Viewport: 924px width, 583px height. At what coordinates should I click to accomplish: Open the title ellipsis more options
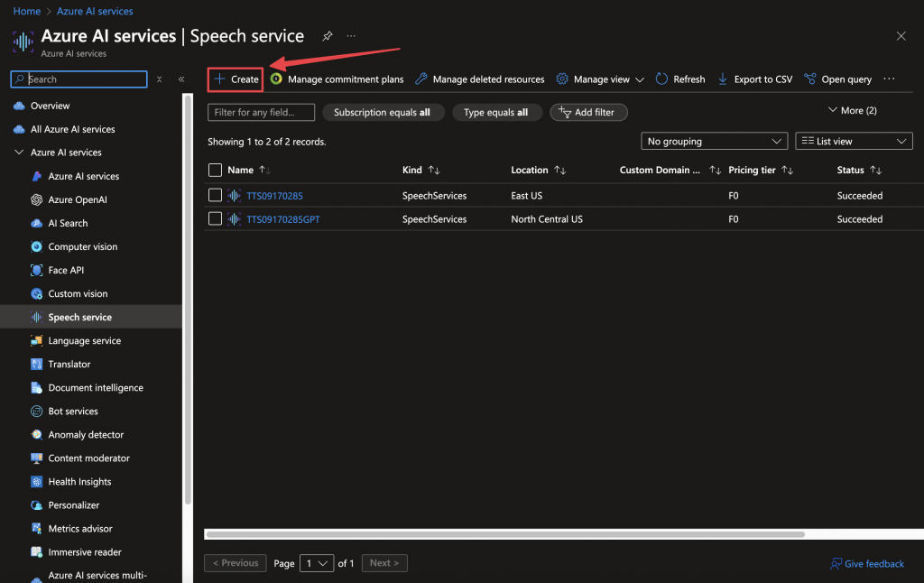(351, 36)
